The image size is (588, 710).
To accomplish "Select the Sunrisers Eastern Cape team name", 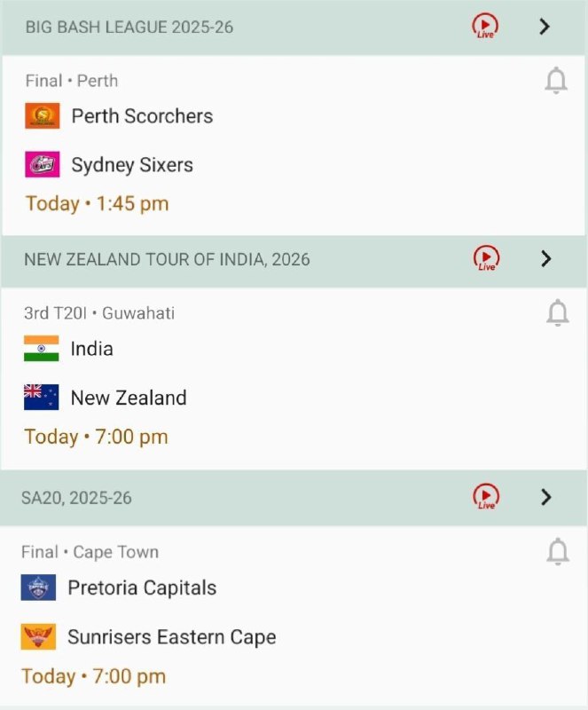I will coord(172,637).
